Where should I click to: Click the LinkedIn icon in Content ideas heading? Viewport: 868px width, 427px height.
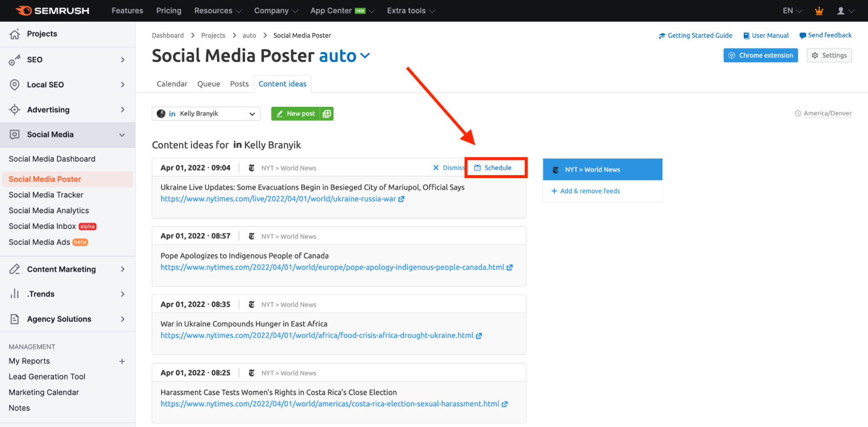point(238,145)
